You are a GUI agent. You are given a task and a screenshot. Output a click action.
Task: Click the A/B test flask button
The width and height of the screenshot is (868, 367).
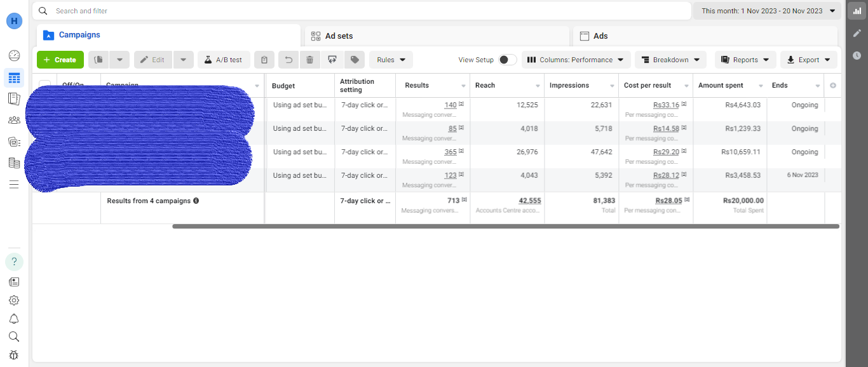coord(224,60)
